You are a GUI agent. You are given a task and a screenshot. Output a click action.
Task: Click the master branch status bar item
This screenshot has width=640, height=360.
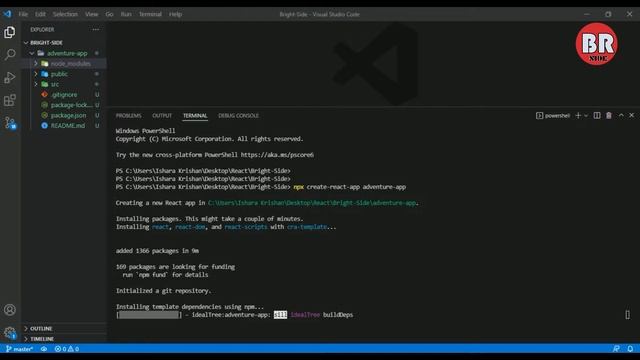pyautogui.click(x=20, y=349)
